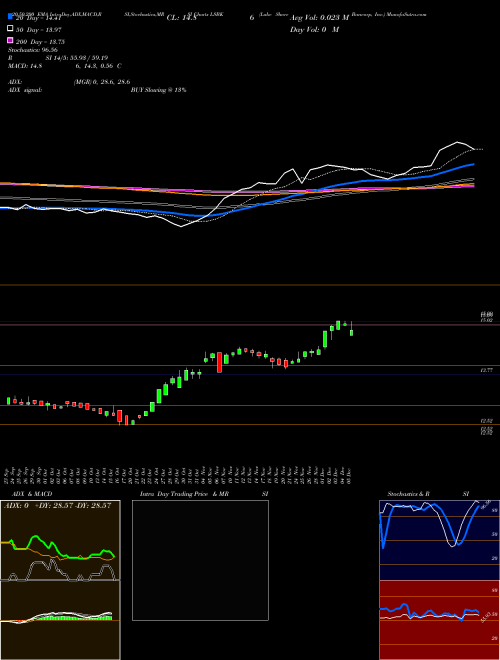Click the 'ADX signal:' label

coord(25,90)
